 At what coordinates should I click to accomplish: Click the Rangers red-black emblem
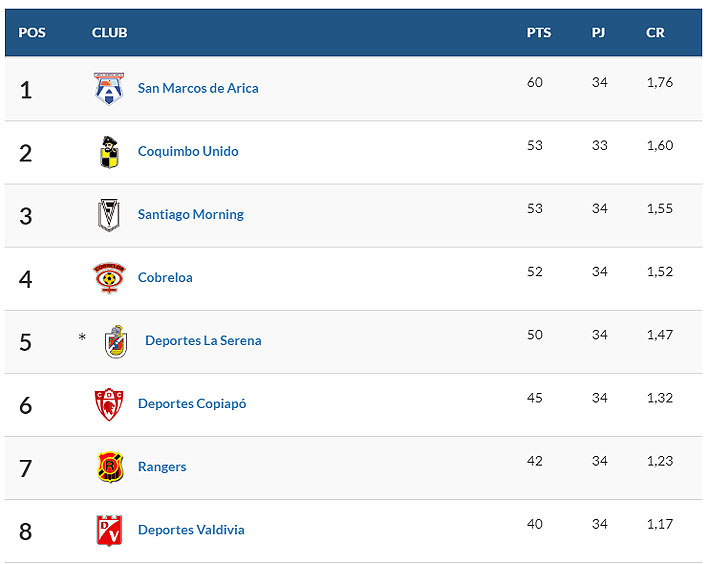tap(108, 467)
